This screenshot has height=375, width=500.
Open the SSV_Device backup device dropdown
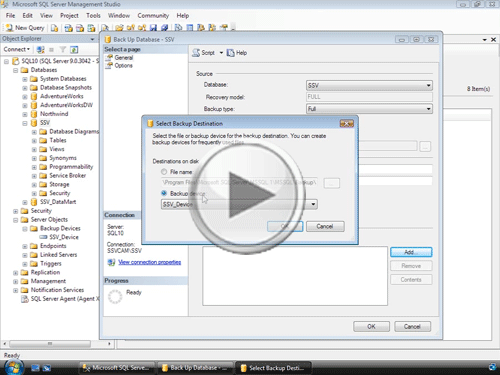[x=239, y=204]
